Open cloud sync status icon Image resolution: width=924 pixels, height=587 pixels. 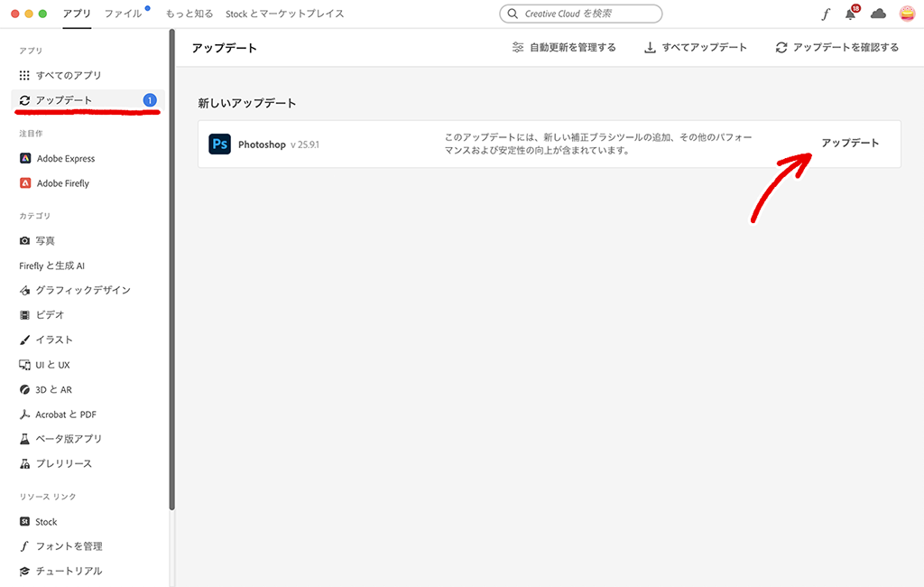(878, 14)
